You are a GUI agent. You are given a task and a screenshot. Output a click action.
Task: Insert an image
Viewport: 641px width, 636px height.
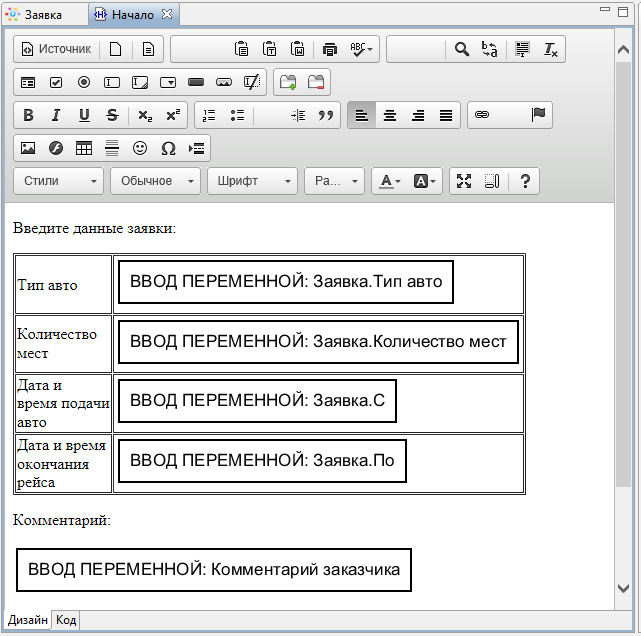[x=28, y=148]
